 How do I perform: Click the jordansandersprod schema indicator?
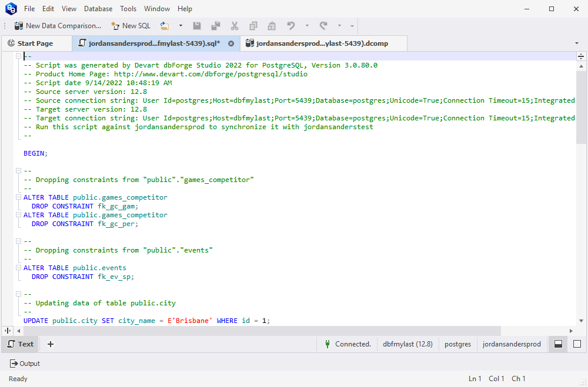(x=512, y=344)
